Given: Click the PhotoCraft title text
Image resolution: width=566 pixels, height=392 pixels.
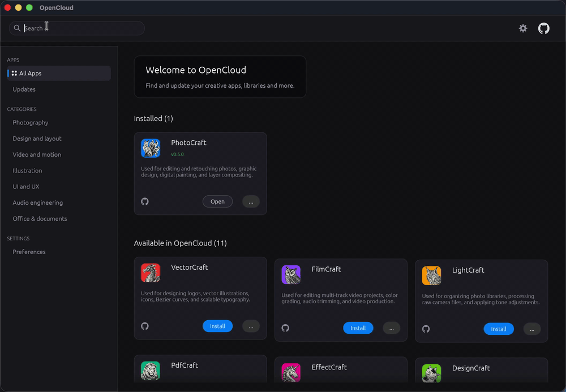Looking at the screenshot, I should (x=188, y=143).
